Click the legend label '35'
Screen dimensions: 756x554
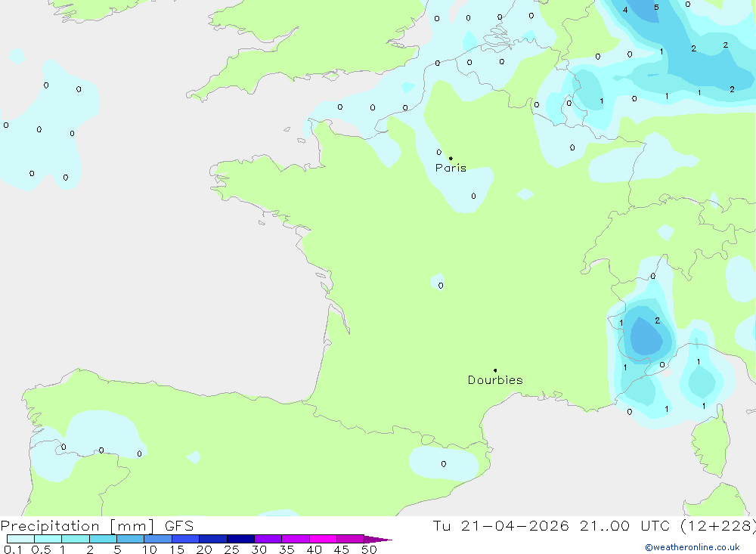(287, 549)
